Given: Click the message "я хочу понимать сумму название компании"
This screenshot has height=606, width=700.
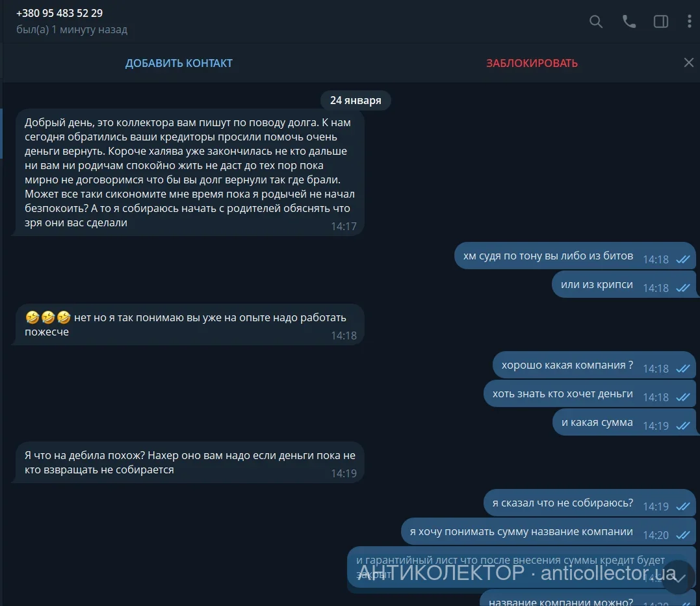Looking at the screenshot, I should (548, 532).
